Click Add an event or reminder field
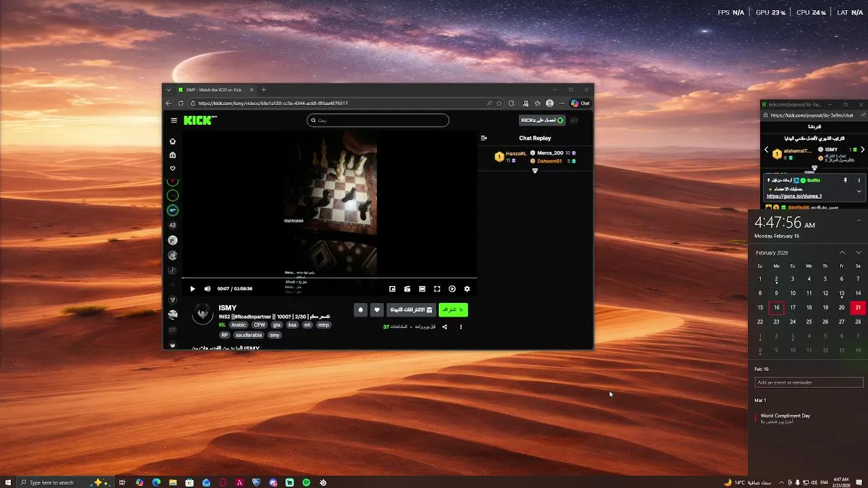The width and height of the screenshot is (868, 488). pos(808,382)
